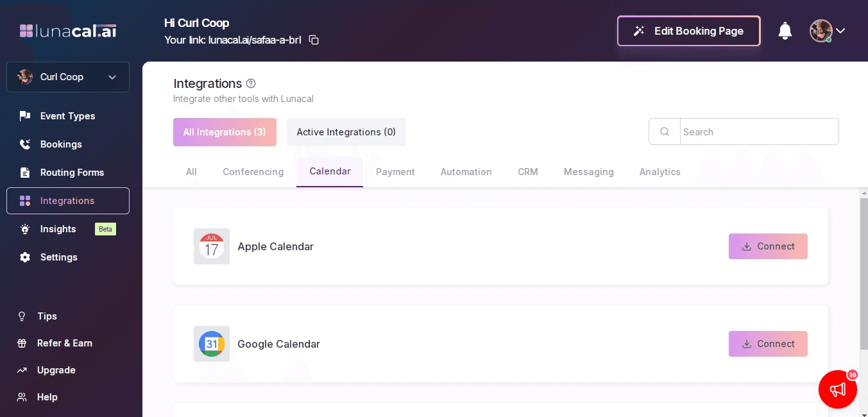Open the red megaphone announcements button
Image resolution: width=868 pixels, height=417 pixels.
[838, 389]
